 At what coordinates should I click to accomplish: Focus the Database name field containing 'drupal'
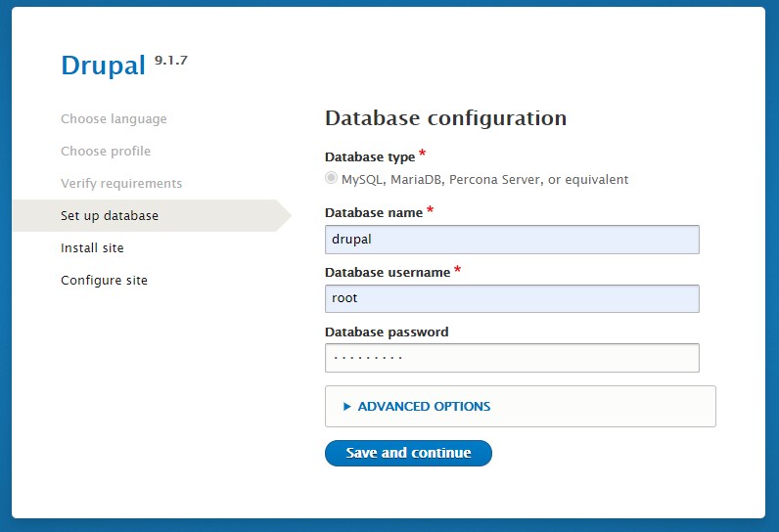click(x=512, y=240)
